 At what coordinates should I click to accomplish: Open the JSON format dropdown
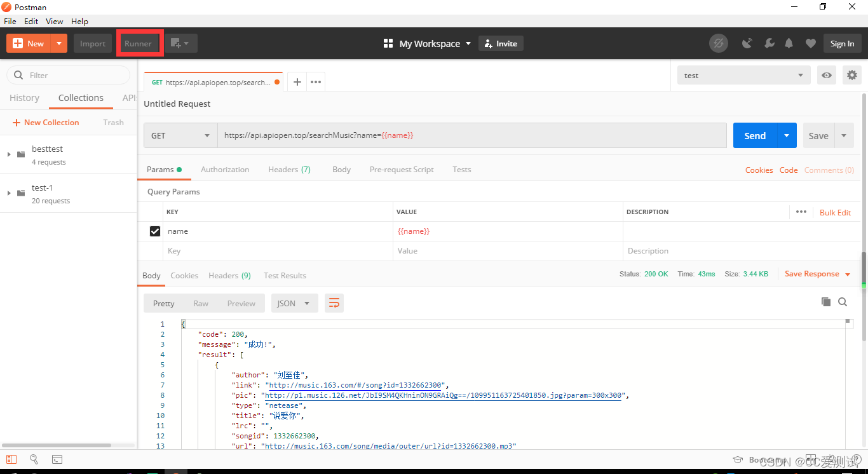(x=294, y=303)
